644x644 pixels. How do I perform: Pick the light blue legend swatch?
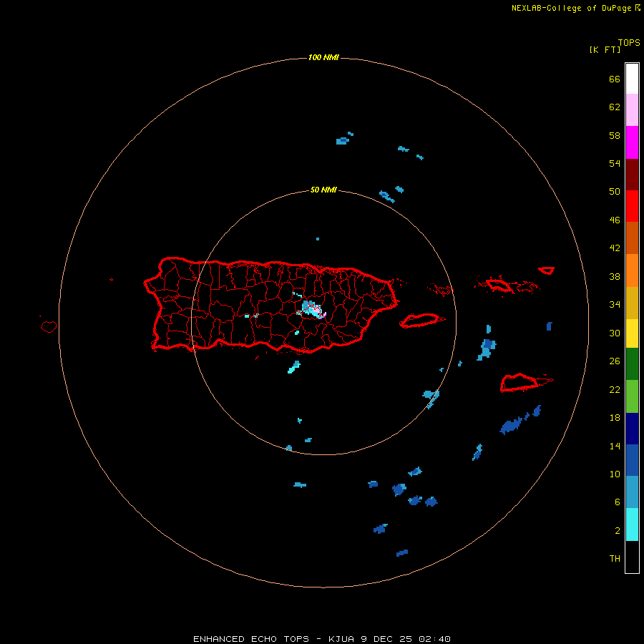[x=632, y=492]
